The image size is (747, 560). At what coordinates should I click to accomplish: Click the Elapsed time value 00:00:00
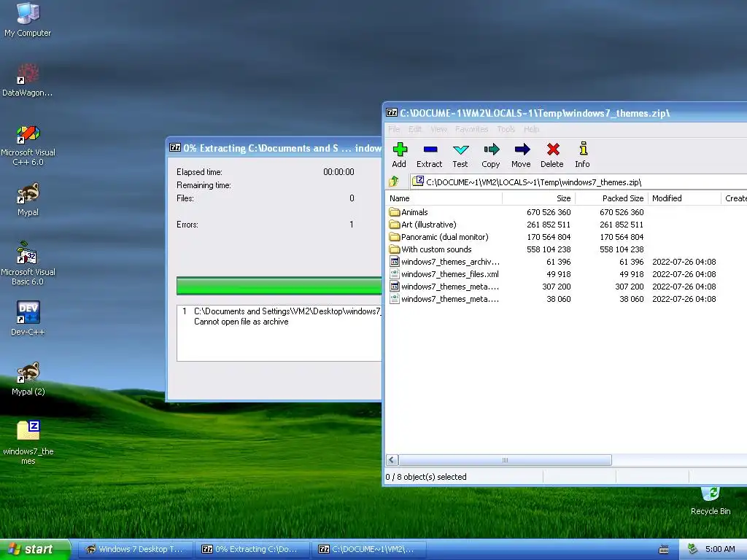tap(338, 172)
